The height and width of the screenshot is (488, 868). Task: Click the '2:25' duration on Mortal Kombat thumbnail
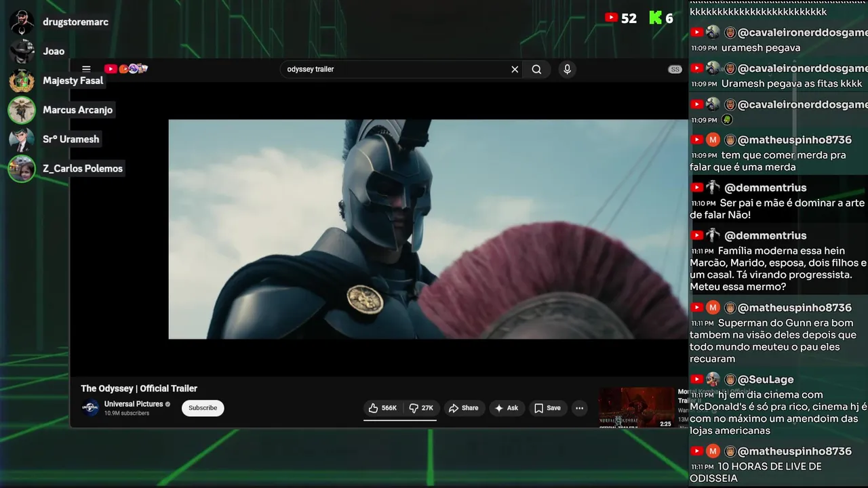point(665,424)
